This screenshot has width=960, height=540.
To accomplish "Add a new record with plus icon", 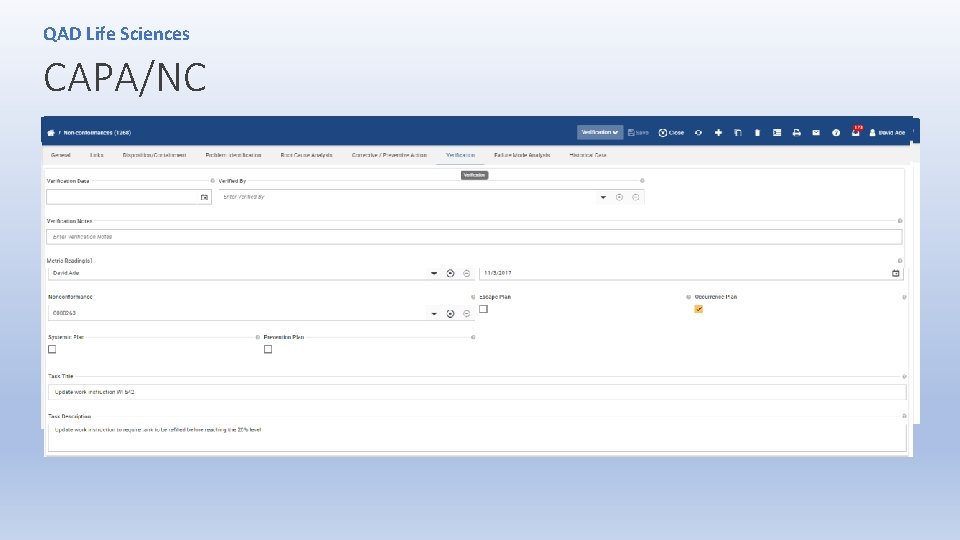I will tap(718, 133).
